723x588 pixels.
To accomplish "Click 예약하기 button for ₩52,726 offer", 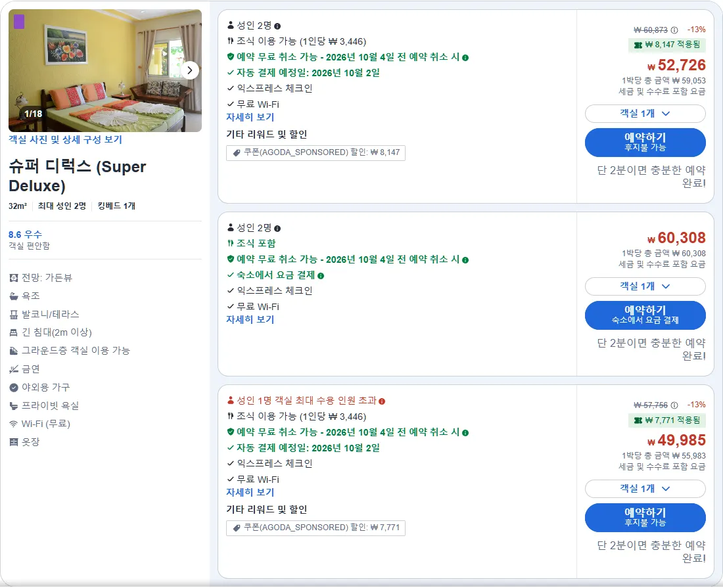I will 645,142.
